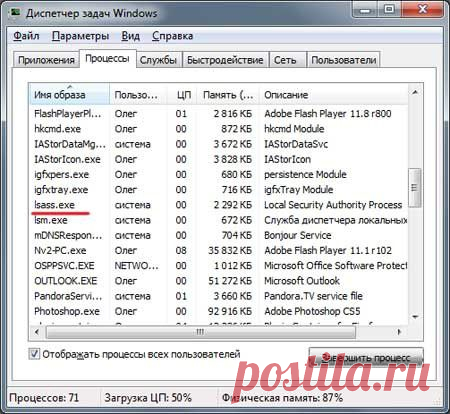Screen dimensions: 450x414
Task: Select the OUTLOOK.EXE process
Action: [x=218, y=281]
